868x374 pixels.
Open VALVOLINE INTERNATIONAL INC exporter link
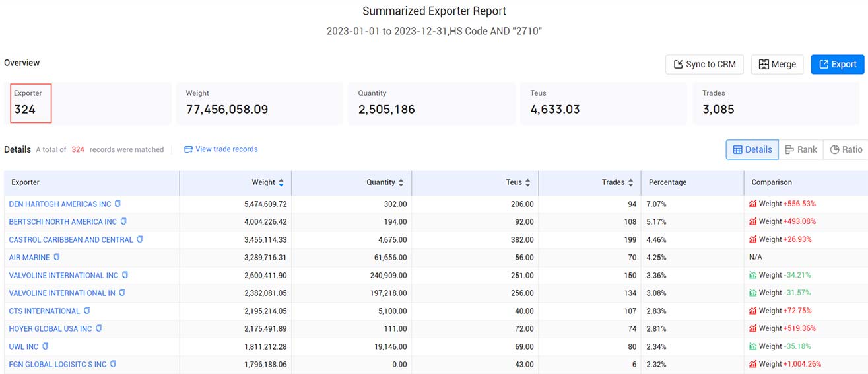pos(63,275)
